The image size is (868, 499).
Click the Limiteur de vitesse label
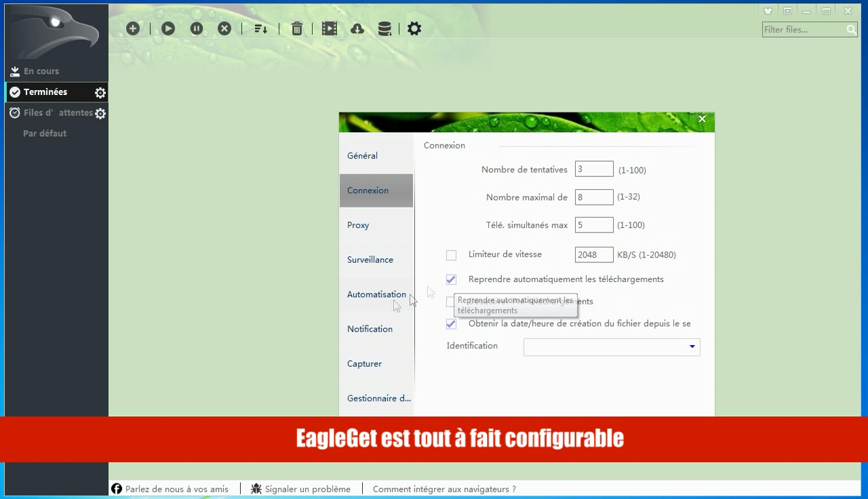click(x=505, y=254)
